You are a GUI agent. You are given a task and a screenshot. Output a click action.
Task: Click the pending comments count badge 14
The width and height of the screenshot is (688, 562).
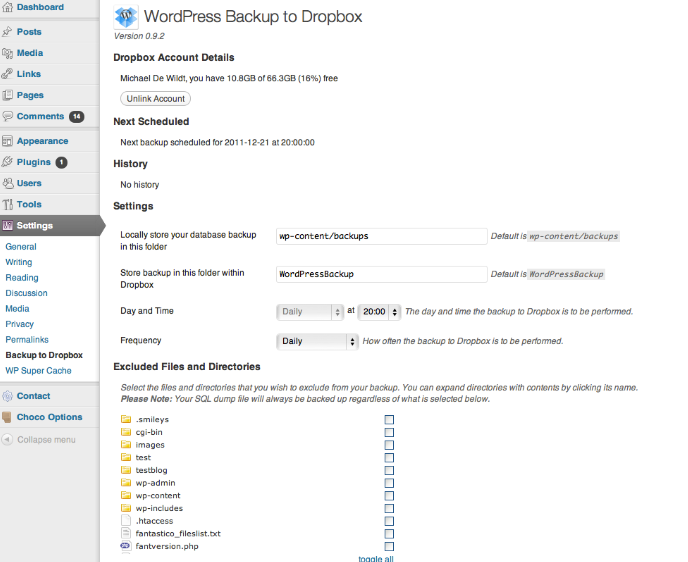[x=77, y=117]
